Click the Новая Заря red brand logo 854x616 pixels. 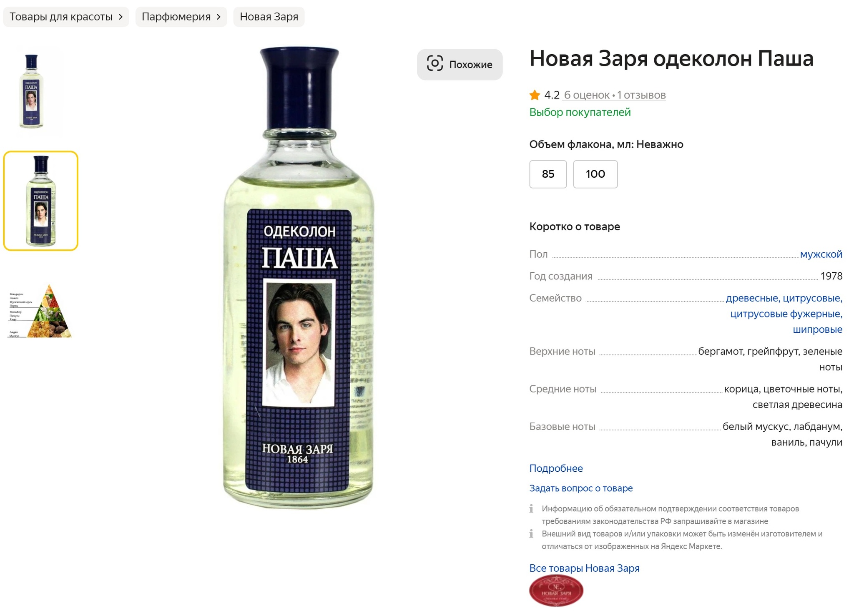tap(556, 590)
